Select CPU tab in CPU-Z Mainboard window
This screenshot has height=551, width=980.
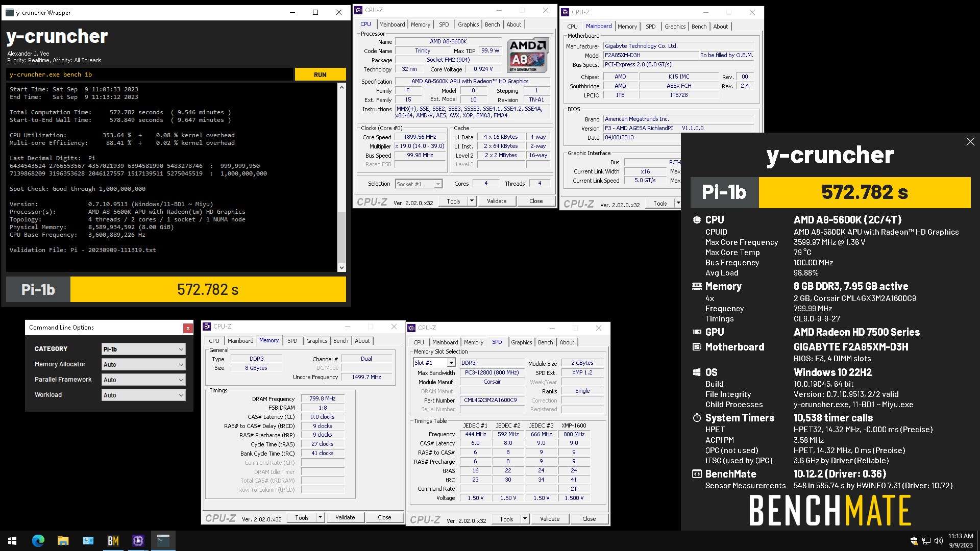(x=573, y=27)
